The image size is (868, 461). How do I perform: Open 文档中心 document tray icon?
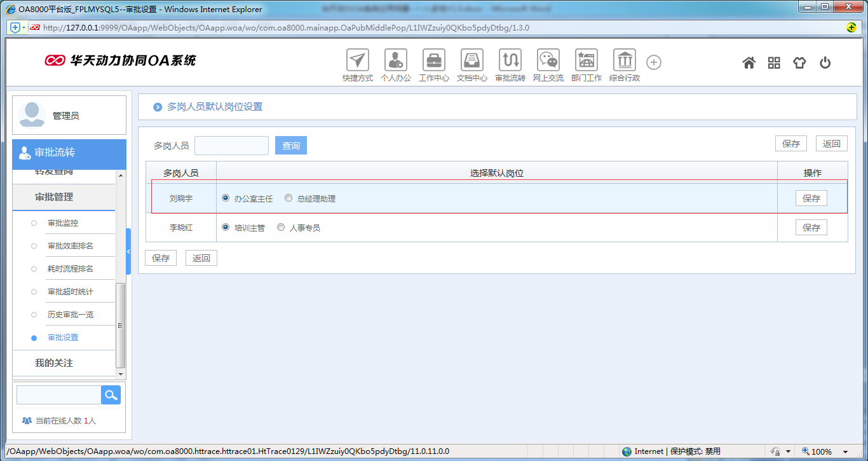pyautogui.click(x=471, y=60)
